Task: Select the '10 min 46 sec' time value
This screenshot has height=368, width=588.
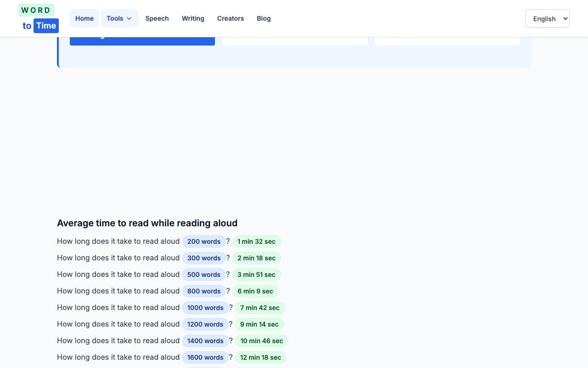Action: click(262, 341)
